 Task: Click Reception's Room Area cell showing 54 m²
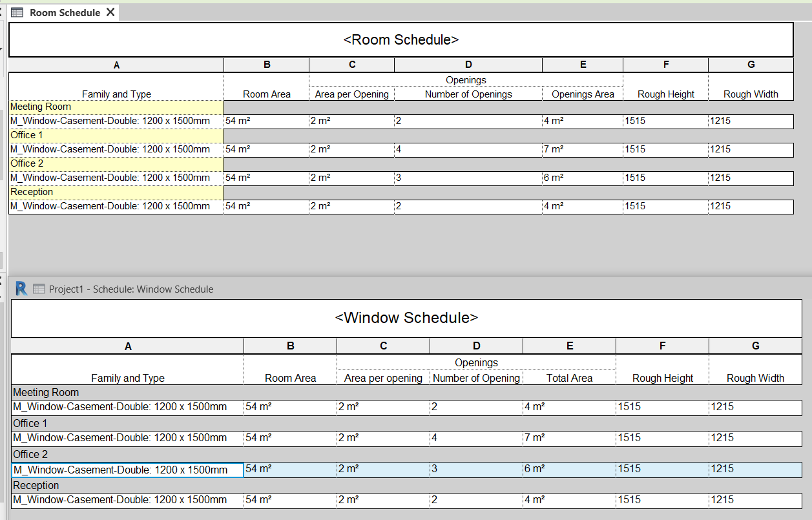(266, 206)
